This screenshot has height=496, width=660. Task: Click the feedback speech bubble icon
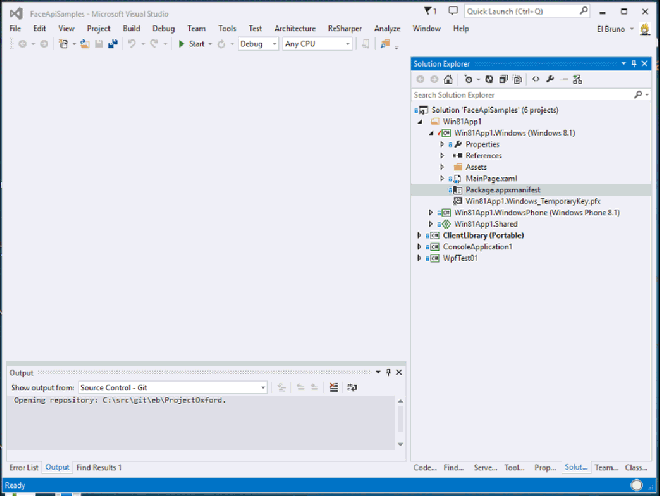(453, 10)
